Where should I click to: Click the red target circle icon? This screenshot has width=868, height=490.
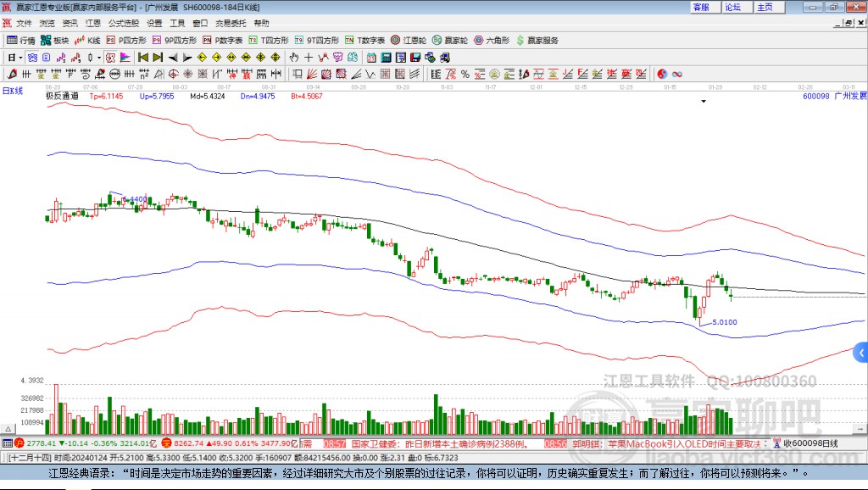coord(173,74)
